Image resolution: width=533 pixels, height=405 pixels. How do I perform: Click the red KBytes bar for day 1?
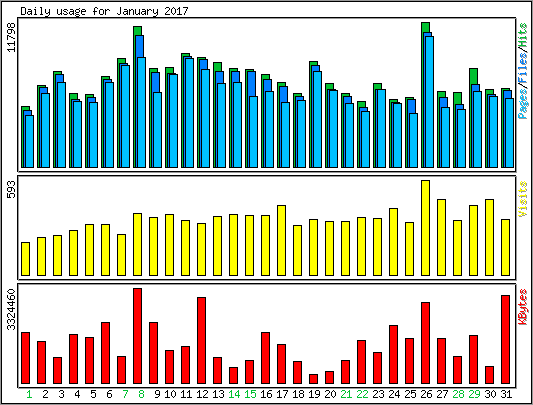click(x=25, y=358)
